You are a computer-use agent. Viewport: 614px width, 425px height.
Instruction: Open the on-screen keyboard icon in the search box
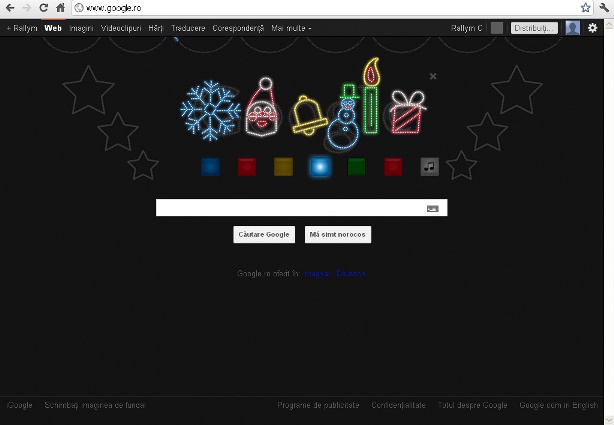[432, 208]
